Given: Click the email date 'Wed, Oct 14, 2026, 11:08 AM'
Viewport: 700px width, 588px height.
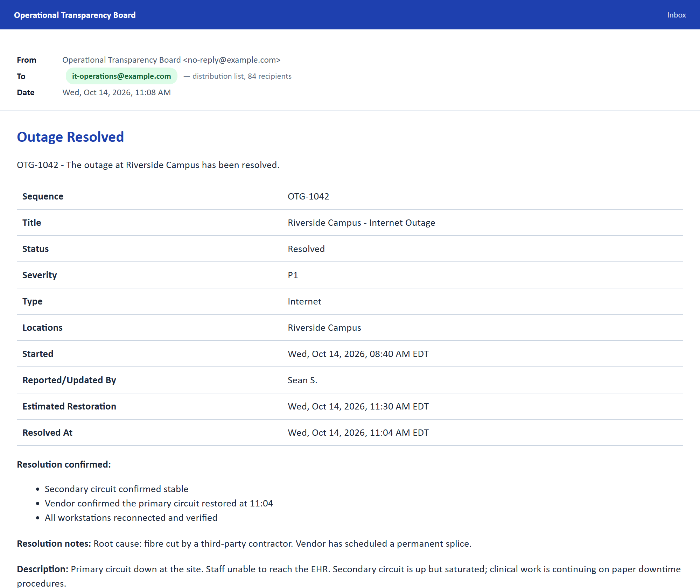Looking at the screenshot, I should click(117, 92).
